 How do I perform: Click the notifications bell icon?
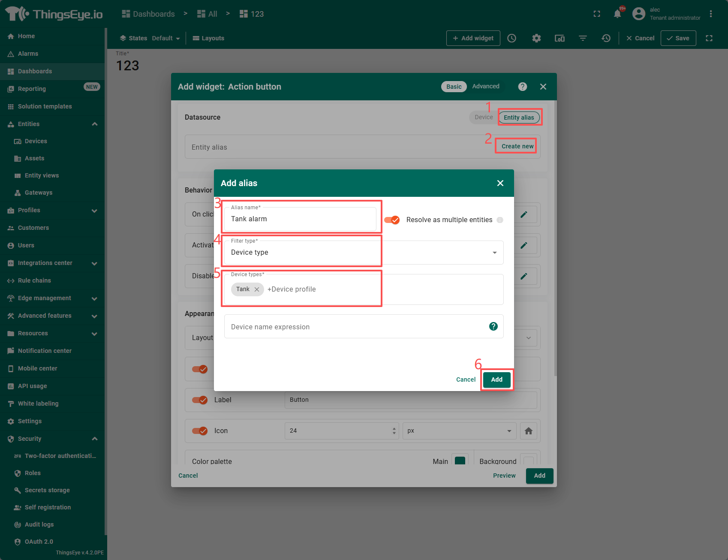coord(617,14)
